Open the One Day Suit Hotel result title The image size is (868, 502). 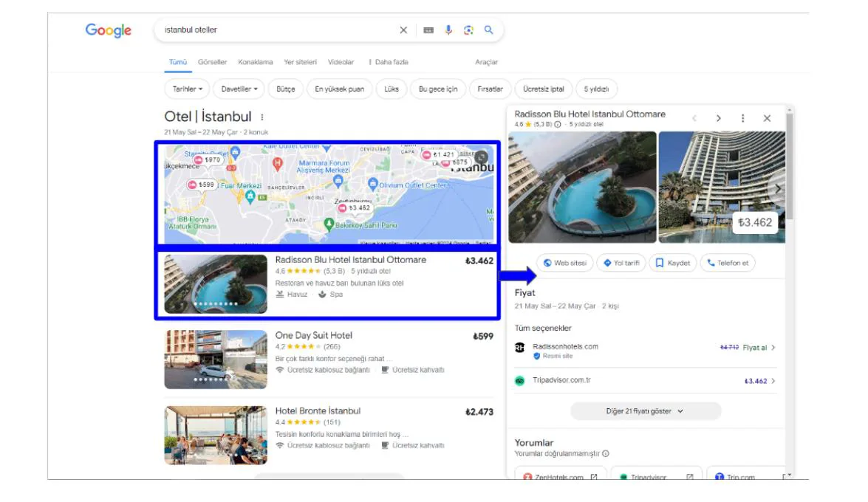point(313,335)
